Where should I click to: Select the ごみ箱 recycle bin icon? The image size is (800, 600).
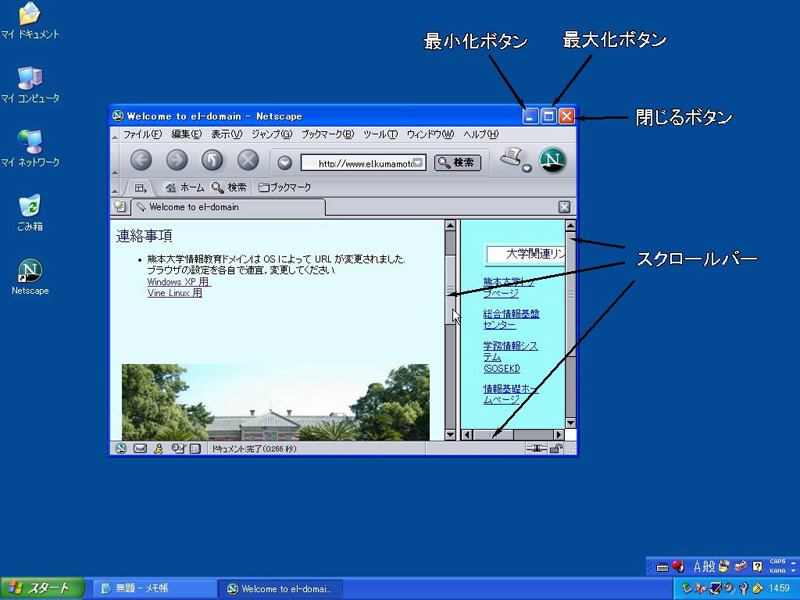point(30,213)
